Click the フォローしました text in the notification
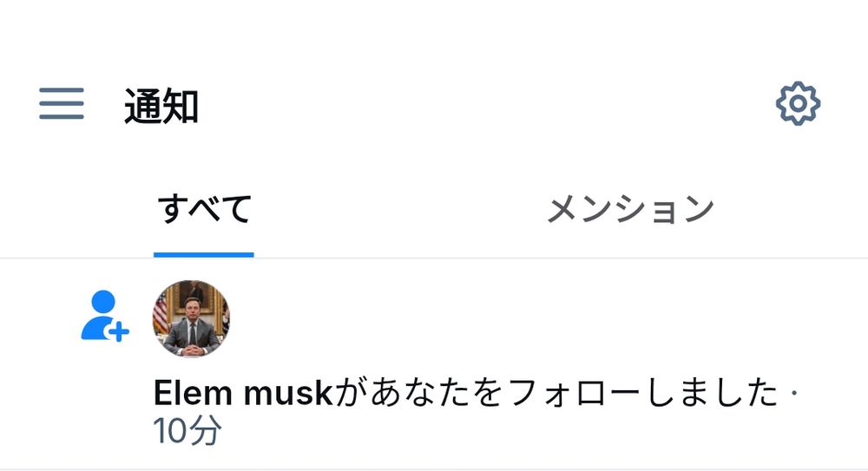Screen dimensions: 868x471 pos(642,393)
